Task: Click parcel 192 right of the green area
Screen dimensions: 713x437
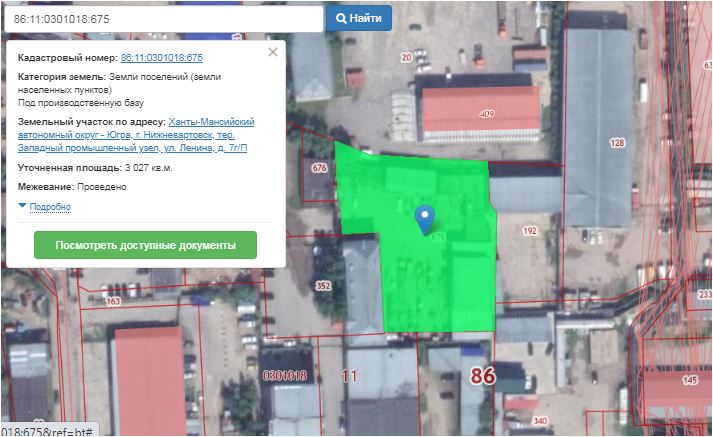Action: tap(530, 231)
